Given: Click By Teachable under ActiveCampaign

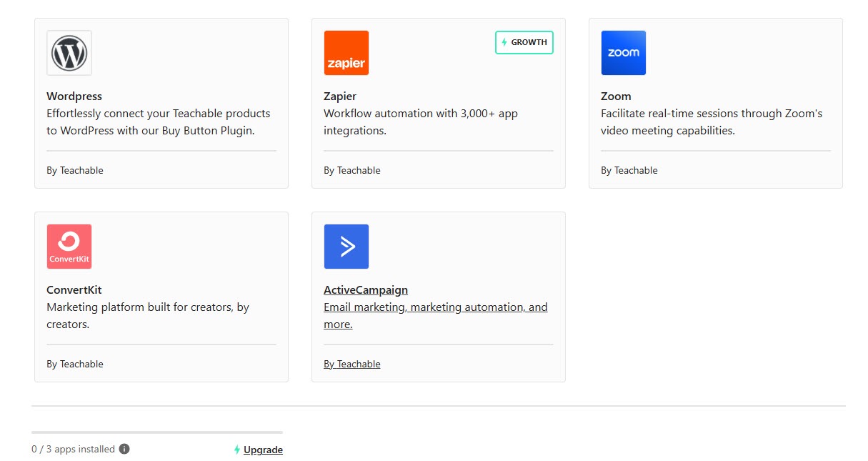Looking at the screenshot, I should [x=352, y=364].
